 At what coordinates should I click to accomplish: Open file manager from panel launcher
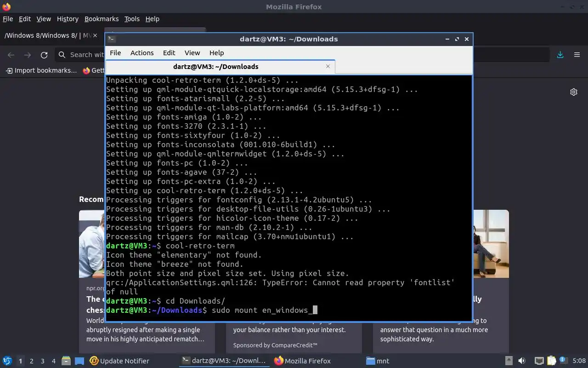[66, 361]
